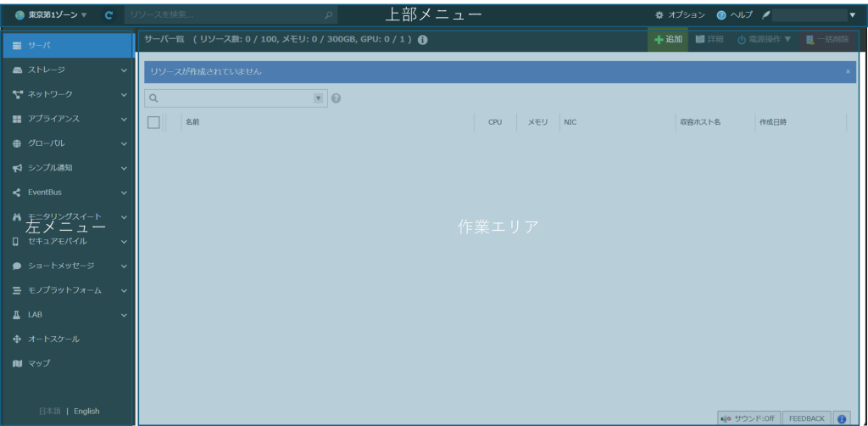
Task: Click the refresh icon beside the zone selector
Action: 108,15
